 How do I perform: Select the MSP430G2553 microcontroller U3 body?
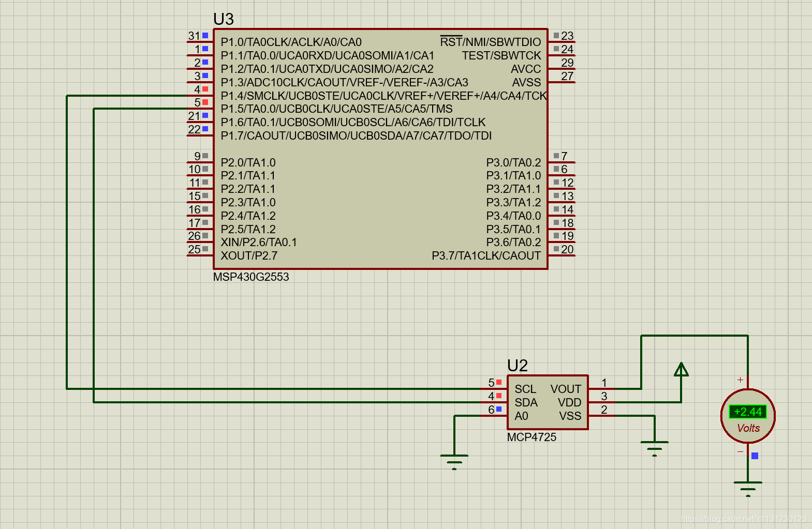pyautogui.click(x=380, y=149)
